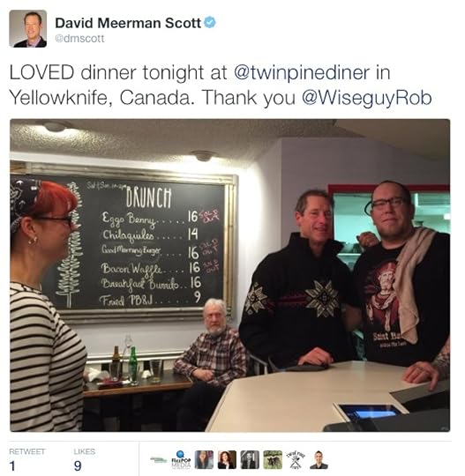This screenshot has width=465, height=476.
Task: View the 9 likes list
Action: click(78, 465)
